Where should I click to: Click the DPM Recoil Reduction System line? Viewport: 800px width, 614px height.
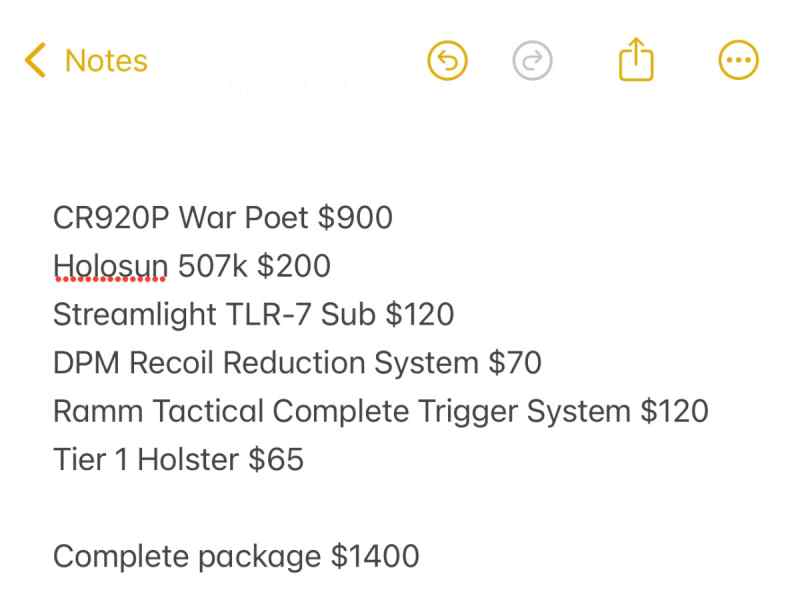pyautogui.click(x=297, y=363)
